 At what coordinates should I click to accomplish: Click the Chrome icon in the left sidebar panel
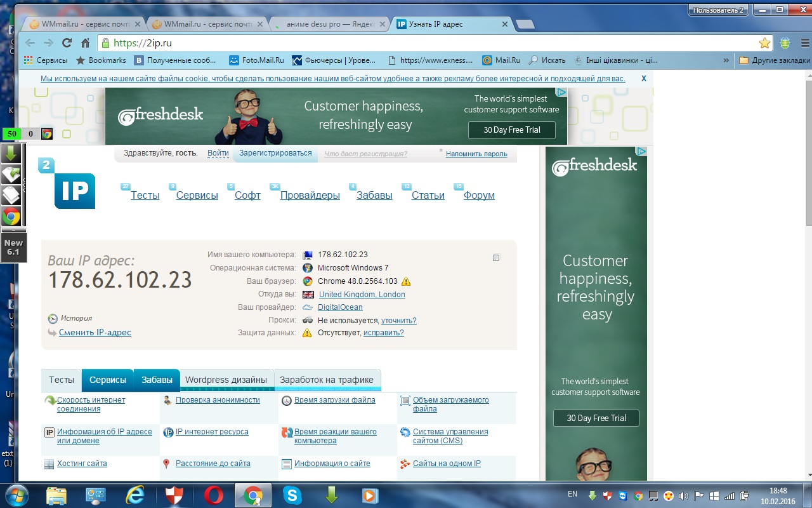(11, 217)
